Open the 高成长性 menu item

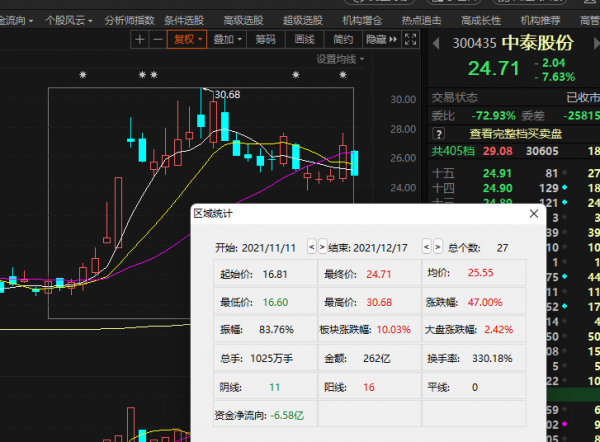point(481,20)
